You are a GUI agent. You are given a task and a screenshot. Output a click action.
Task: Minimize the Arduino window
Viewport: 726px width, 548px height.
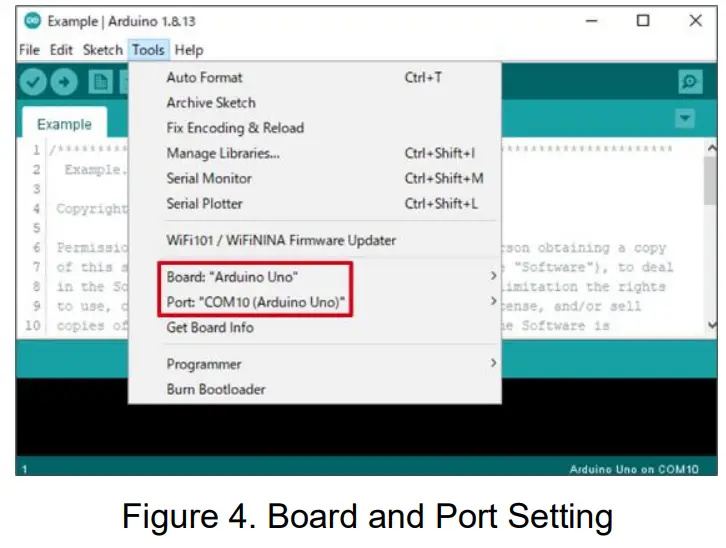591,21
